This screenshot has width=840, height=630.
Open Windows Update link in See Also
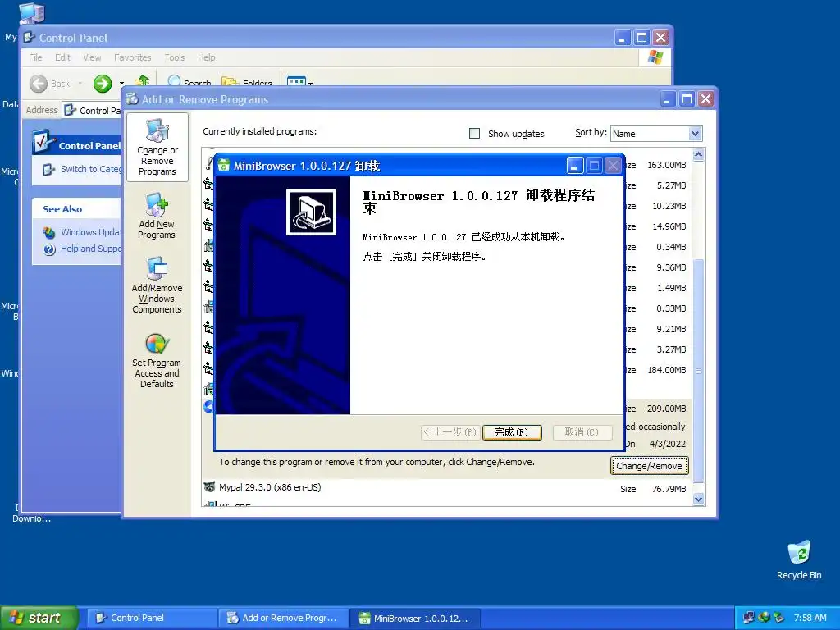[89, 232]
